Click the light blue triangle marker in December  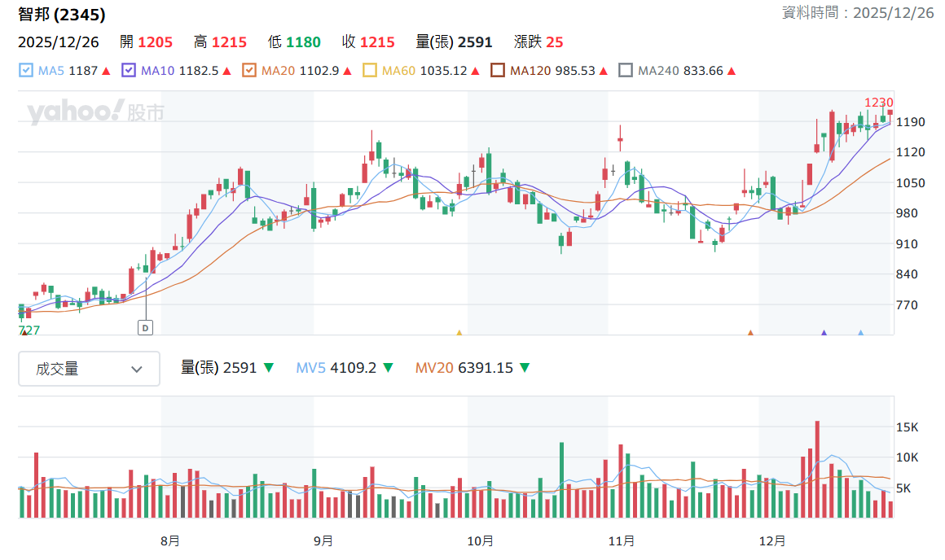860,332
